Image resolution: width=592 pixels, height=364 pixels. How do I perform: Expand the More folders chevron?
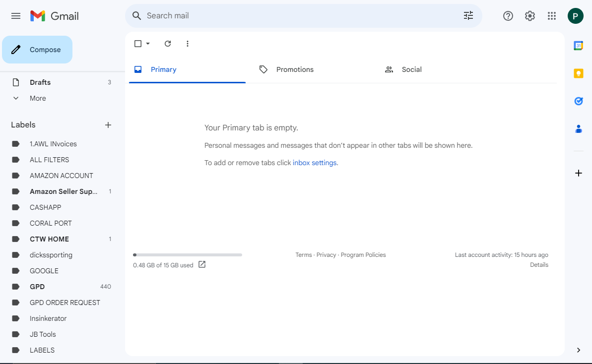coord(16,98)
